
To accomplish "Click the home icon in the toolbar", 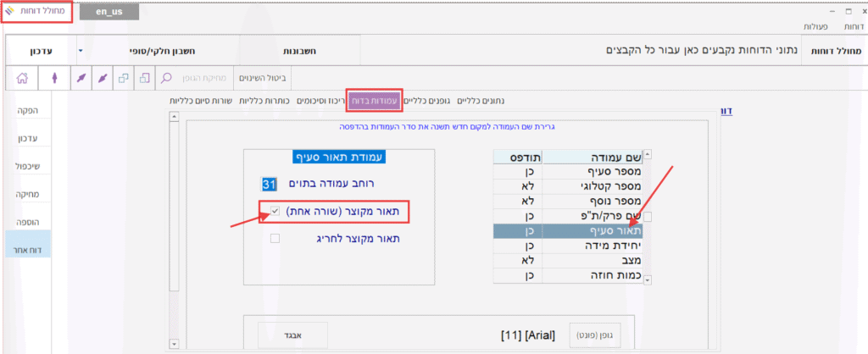I will coord(22,78).
